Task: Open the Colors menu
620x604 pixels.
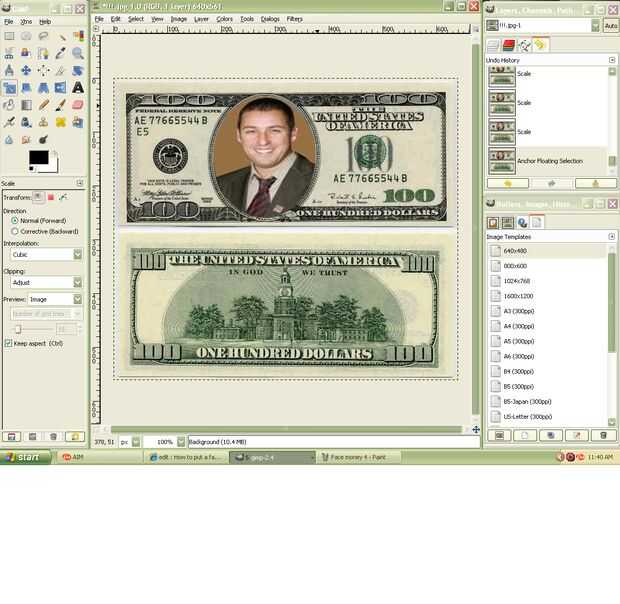Action: pyautogui.click(x=224, y=19)
